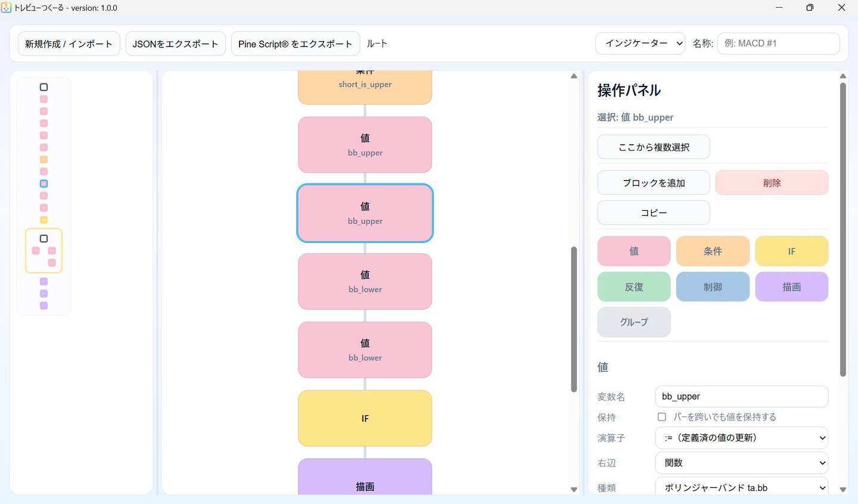Click the top root square in minimap
Image resolution: width=858 pixels, height=504 pixels.
43,87
